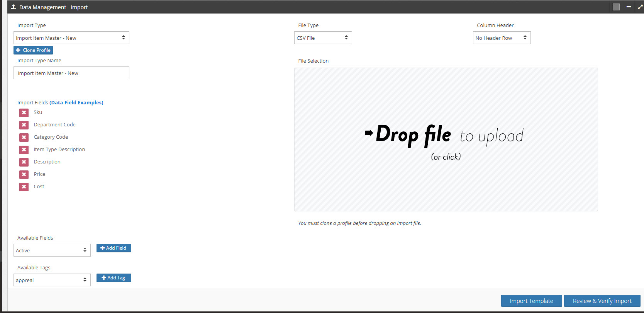
Task: Remove the Price import field
Action: [x=24, y=174]
